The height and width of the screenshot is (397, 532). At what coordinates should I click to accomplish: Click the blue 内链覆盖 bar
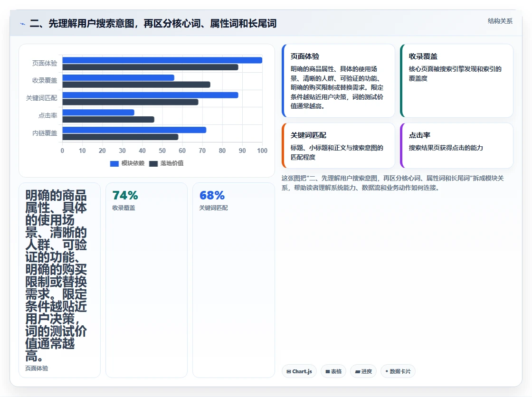pyautogui.click(x=134, y=130)
